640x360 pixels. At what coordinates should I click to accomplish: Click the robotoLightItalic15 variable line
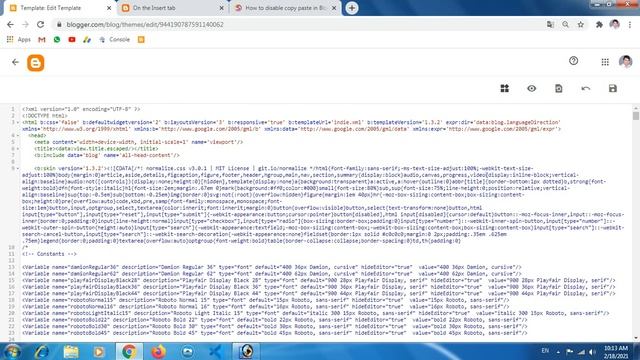point(316,313)
